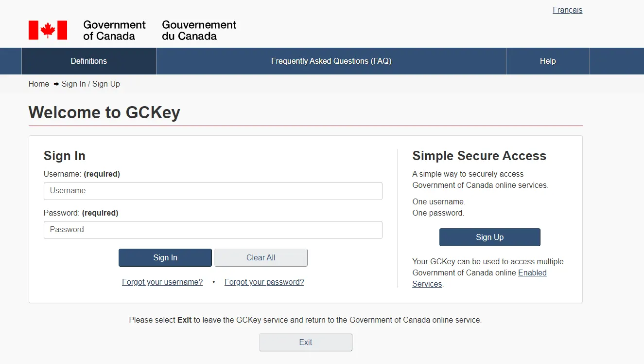The height and width of the screenshot is (364, 644).
Task: Follow the "Forgot your username?" link
Action: point(162,282)
